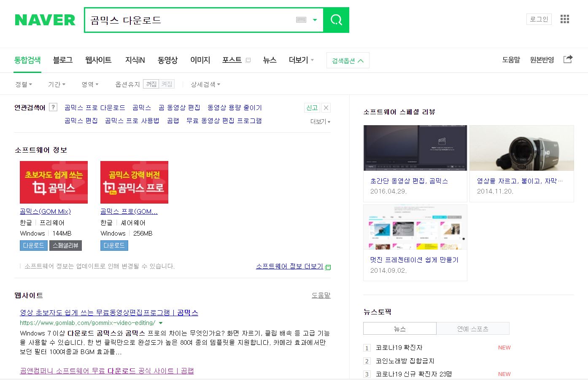Click 도움말 link in 웹사이트 section
588x384 pixels.
click(321, 295)
